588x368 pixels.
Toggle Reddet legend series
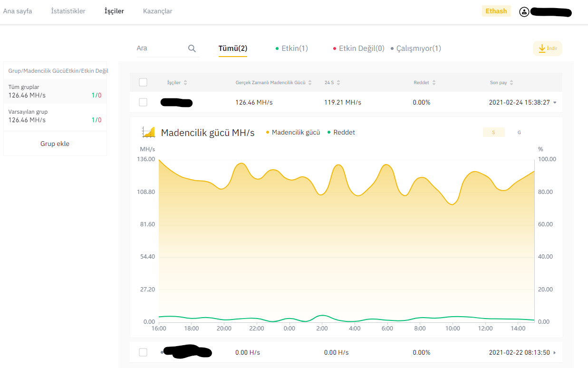(x=341, y=132)
